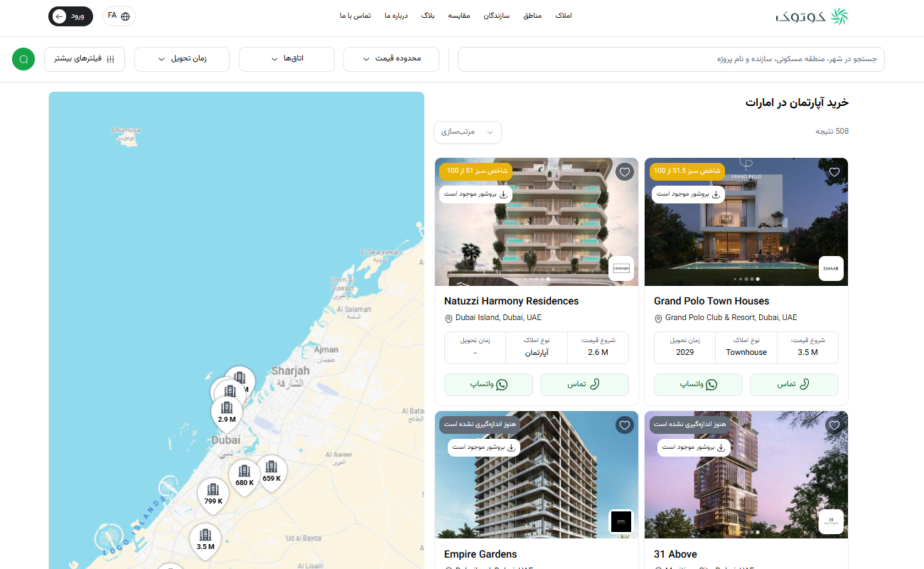The image size is (924, 569).
Task: Toggle heart on Natuzzi Harmony Residences card
Action: (x=625, y=172)
